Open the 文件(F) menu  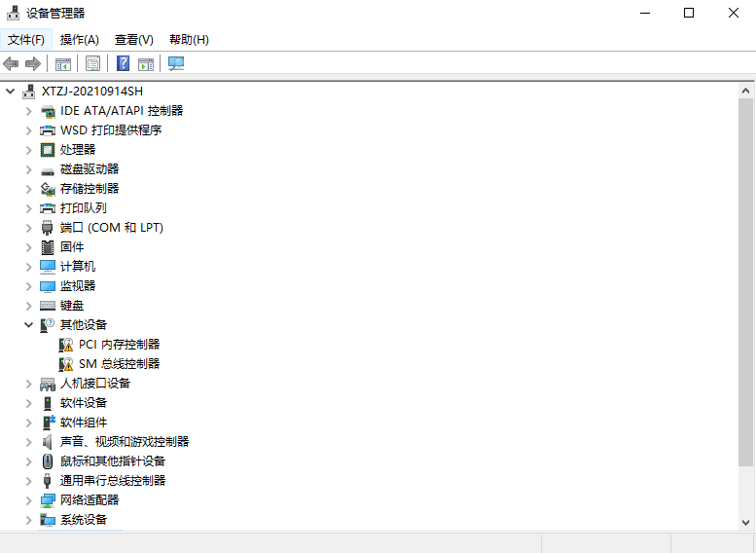click(26, 40)
